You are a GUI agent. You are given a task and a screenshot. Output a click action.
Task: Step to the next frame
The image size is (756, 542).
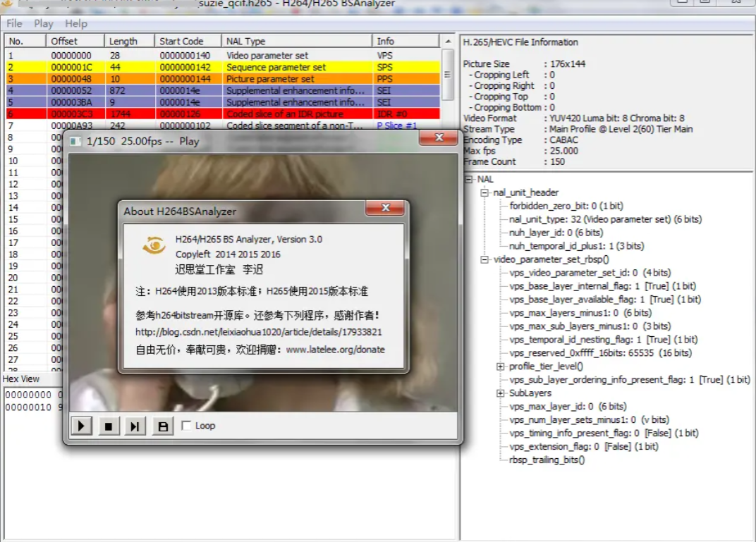135,426
